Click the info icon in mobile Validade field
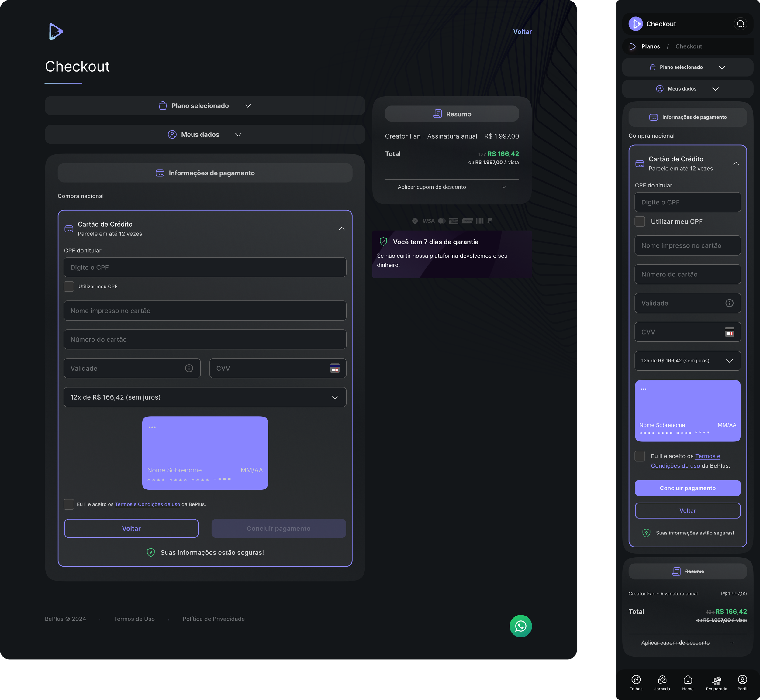The height and width of the screenshot is (700, 760). pyautogui.click(x=729, y=303)
